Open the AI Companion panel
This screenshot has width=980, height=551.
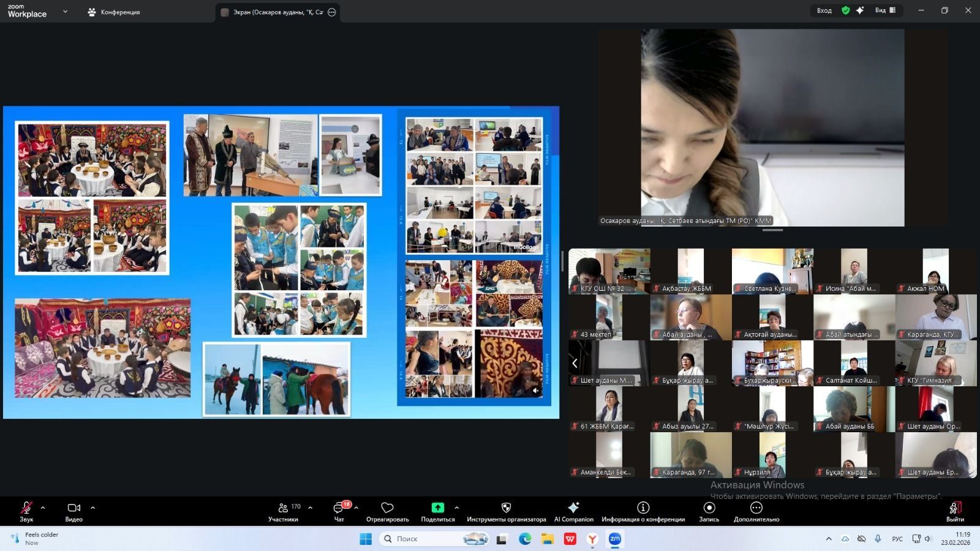(573, 511)
